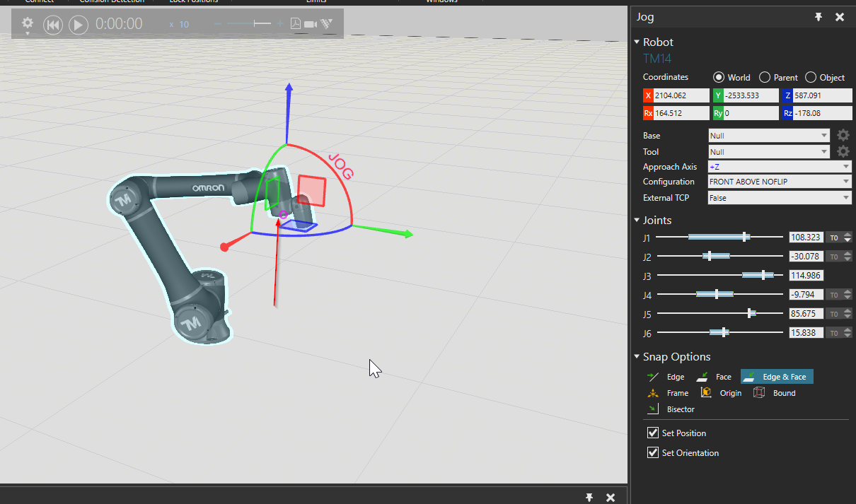Collapse the Joints section
This screenshot has height=504, width=856.
[637, 221]
